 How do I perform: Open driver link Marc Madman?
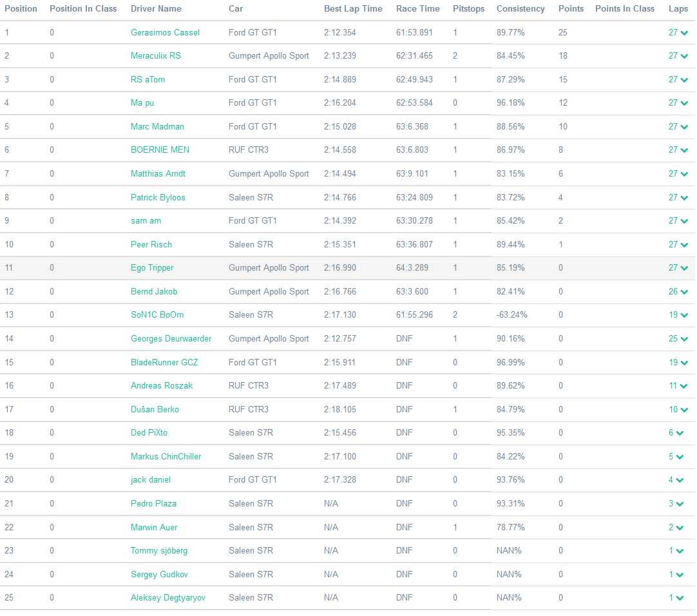pyautogui.click(x=157, y=127)
